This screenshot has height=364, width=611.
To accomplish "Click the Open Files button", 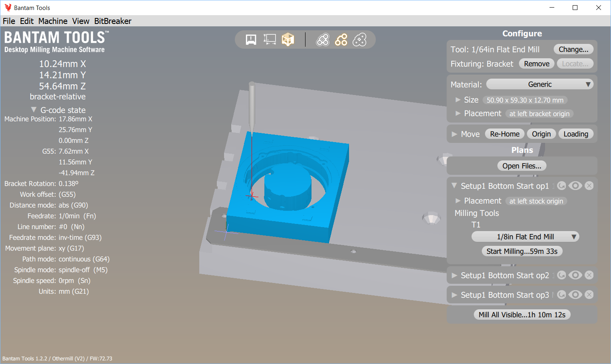I will (x=522, y=165).
